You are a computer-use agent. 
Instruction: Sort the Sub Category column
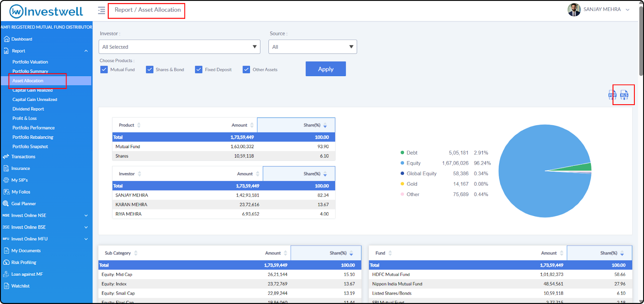coord(136,253)
